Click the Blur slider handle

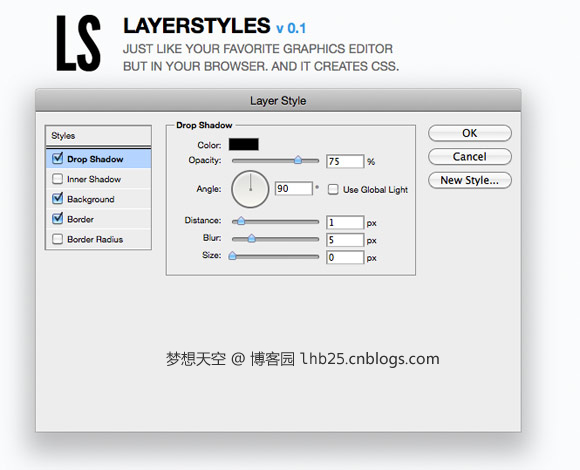pyautogui.click(x=252, y=238)
